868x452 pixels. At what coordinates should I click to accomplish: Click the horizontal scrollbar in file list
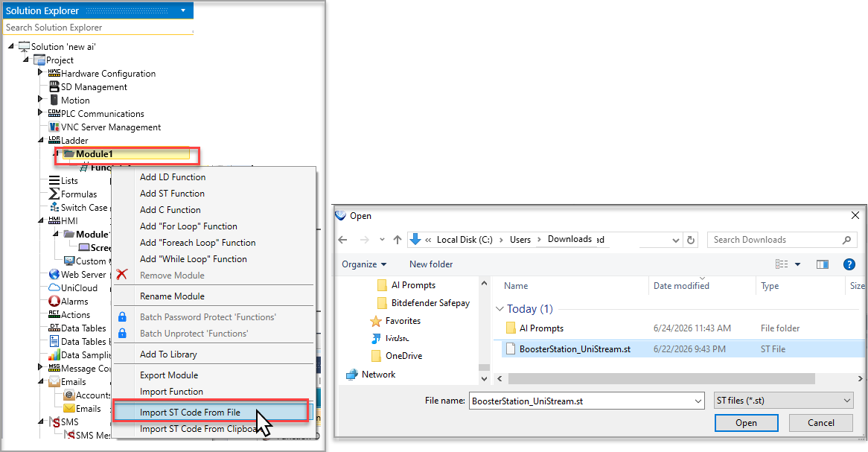coord(662,378)
